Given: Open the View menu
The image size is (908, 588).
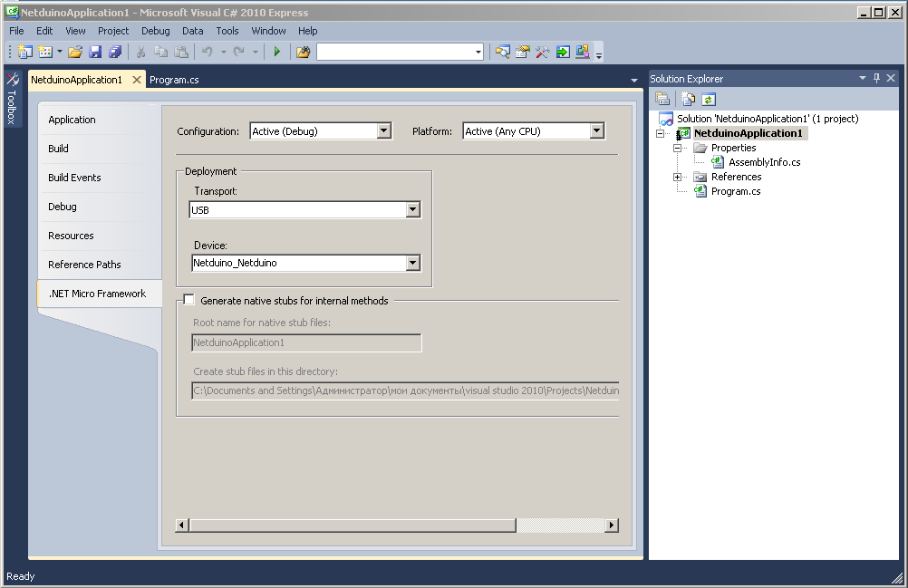Looking at the screenshot, I should (x=75, y=31).
